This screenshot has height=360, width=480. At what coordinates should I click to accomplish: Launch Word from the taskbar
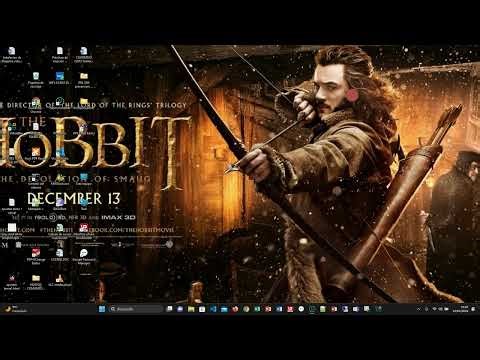click(279, 309)
